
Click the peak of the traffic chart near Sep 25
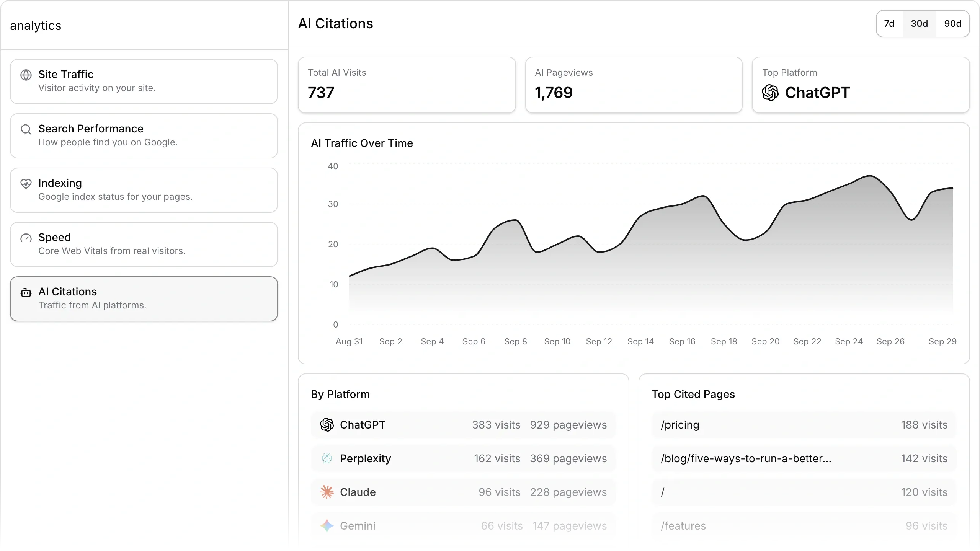(x=870, y=176)
